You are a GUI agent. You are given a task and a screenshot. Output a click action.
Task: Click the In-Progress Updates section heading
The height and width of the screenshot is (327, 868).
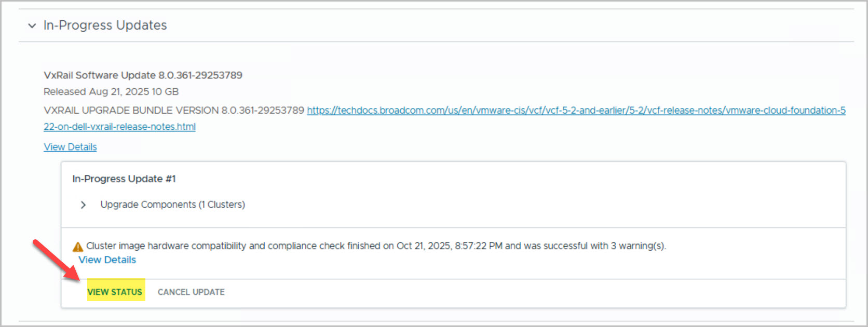(x=105, y=25)
